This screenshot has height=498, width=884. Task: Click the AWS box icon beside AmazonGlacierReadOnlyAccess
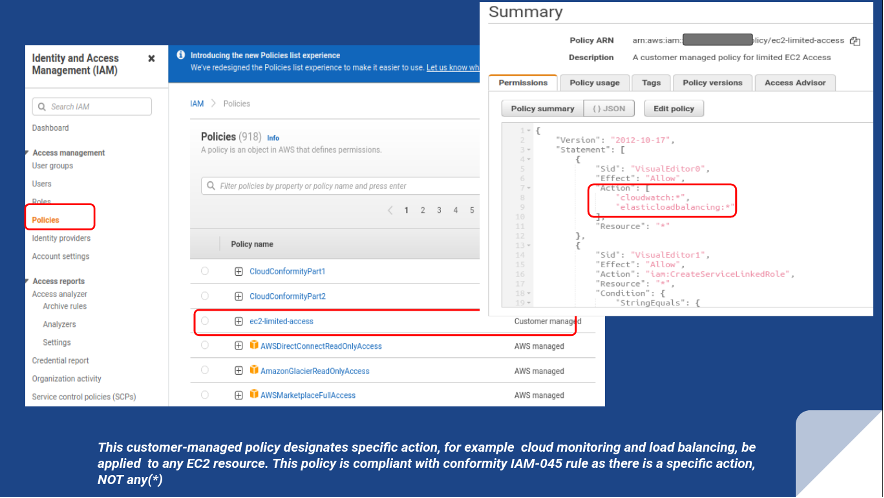(x=254, y=371)
